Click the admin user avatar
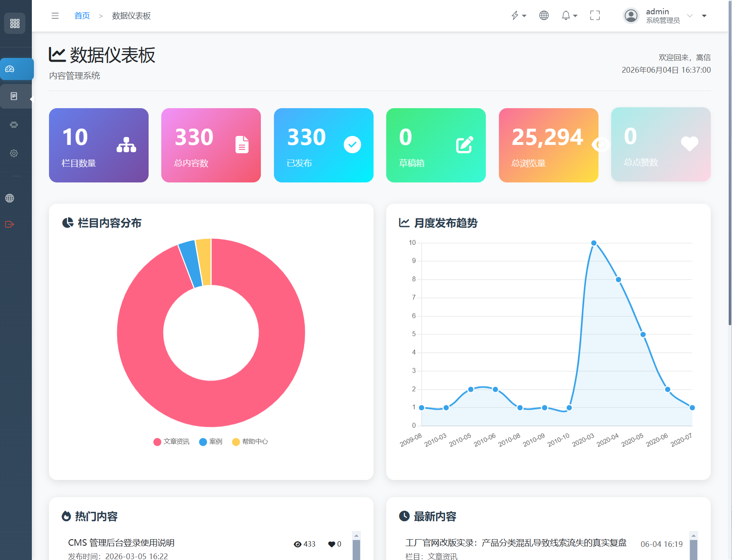This screenshot has width=732, height=560. pyautogui.click(x=631, y=16)
